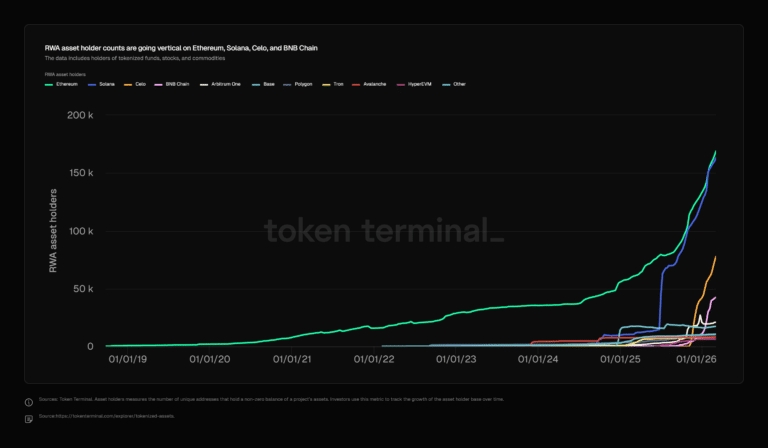Click the source link icon at bottom
768x448 pixels.
coord(30,417)
